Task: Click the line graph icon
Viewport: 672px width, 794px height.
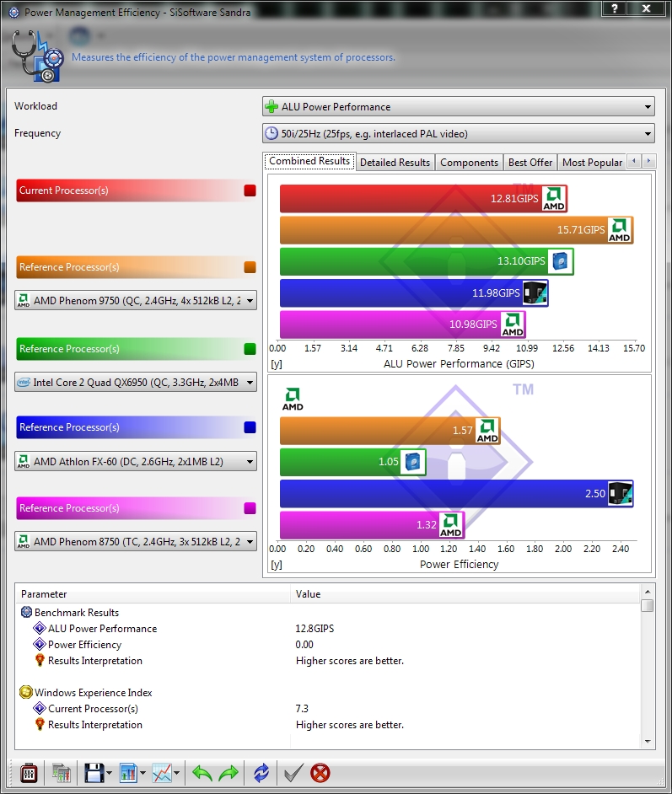Action: (x=162, y=773)
